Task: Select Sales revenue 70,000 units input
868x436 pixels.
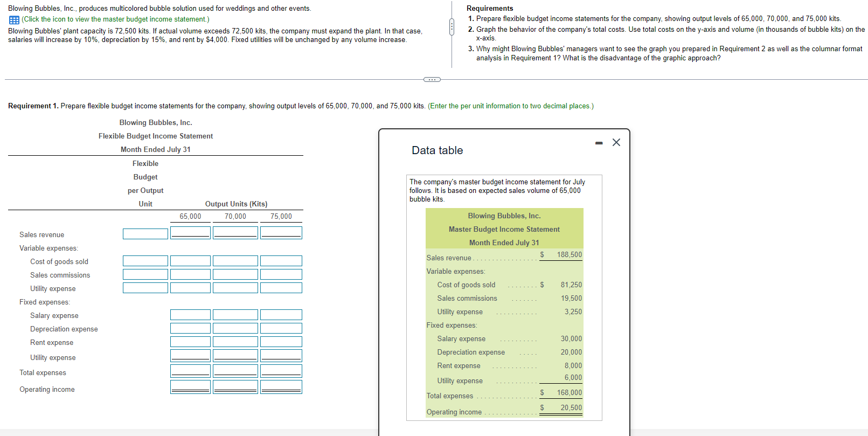Action: point(235,233)
